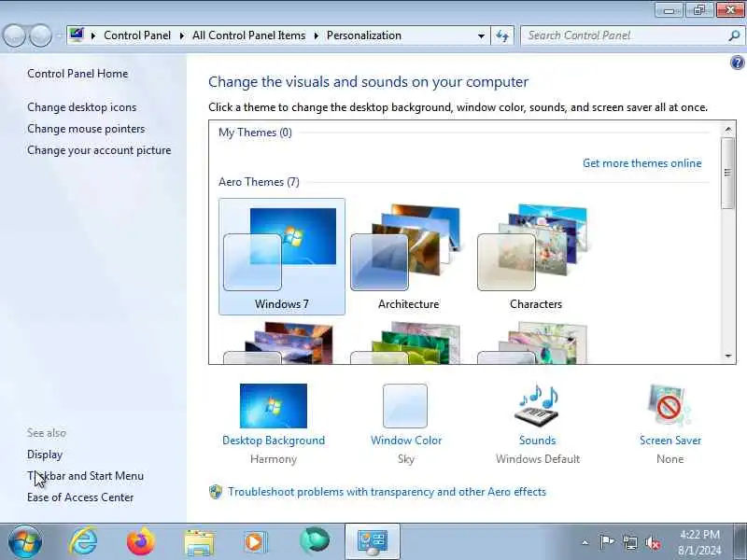Open Change your account picture
The width and height of the screenshot is (747, 560).
pos(99,150)
